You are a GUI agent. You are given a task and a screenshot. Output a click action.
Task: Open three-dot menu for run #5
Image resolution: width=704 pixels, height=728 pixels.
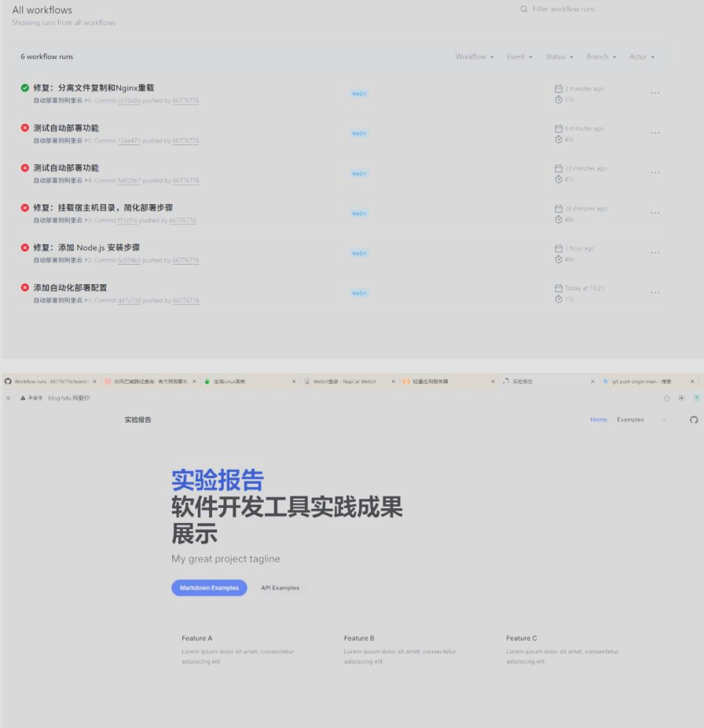pyautogui.click(x=655, y=134)
